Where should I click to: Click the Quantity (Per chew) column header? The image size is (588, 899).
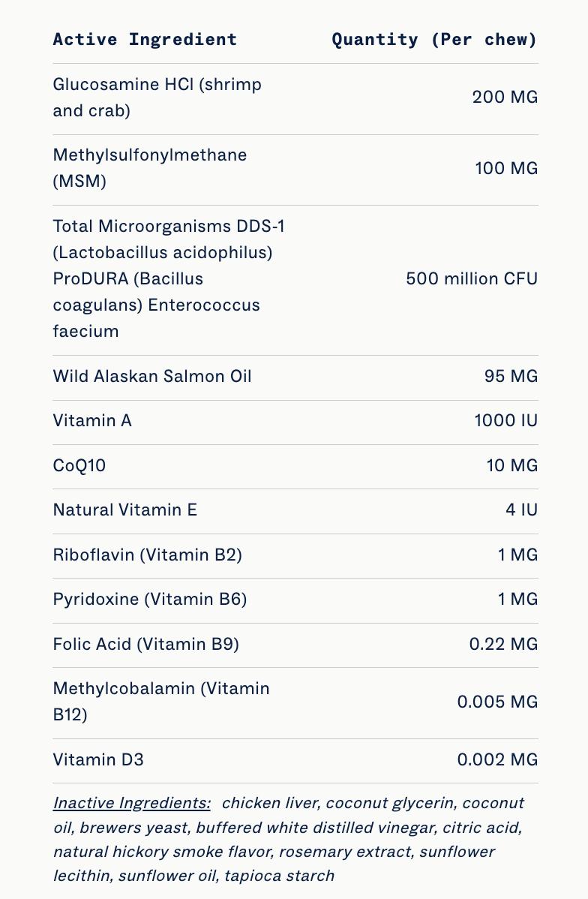point(434,40)
